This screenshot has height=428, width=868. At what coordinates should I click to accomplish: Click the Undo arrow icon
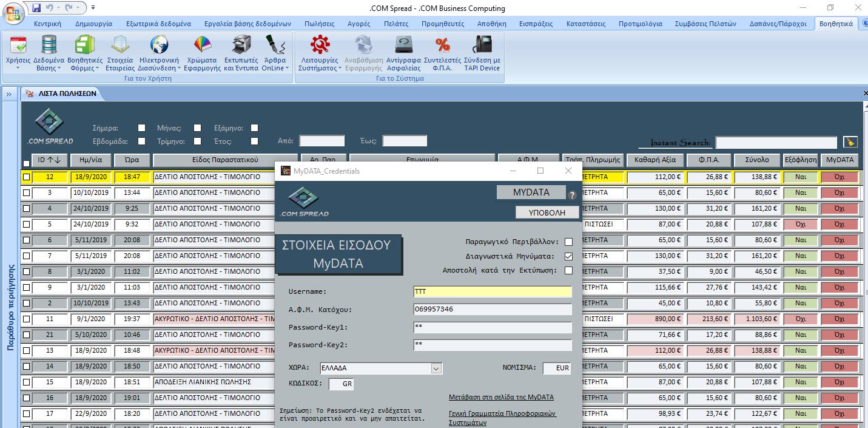[50, 8]
